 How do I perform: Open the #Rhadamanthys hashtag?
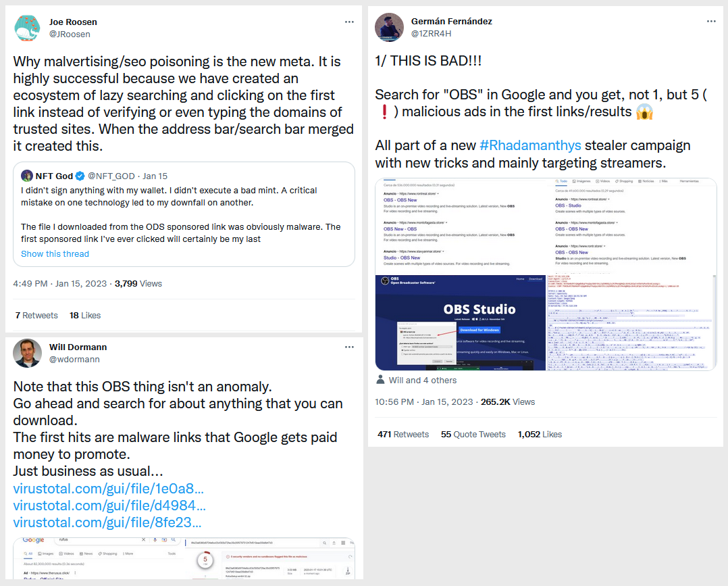click(x=530, y=145)
